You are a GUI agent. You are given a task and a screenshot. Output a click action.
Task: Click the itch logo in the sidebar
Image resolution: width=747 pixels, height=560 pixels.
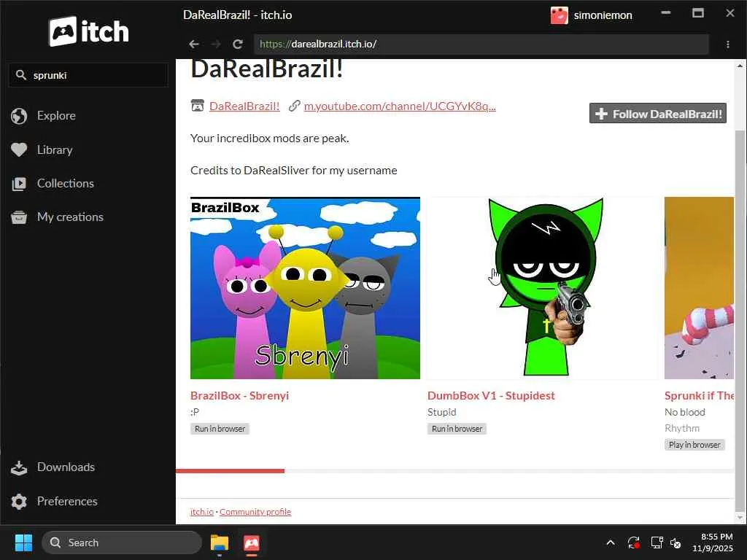point(88,31)
